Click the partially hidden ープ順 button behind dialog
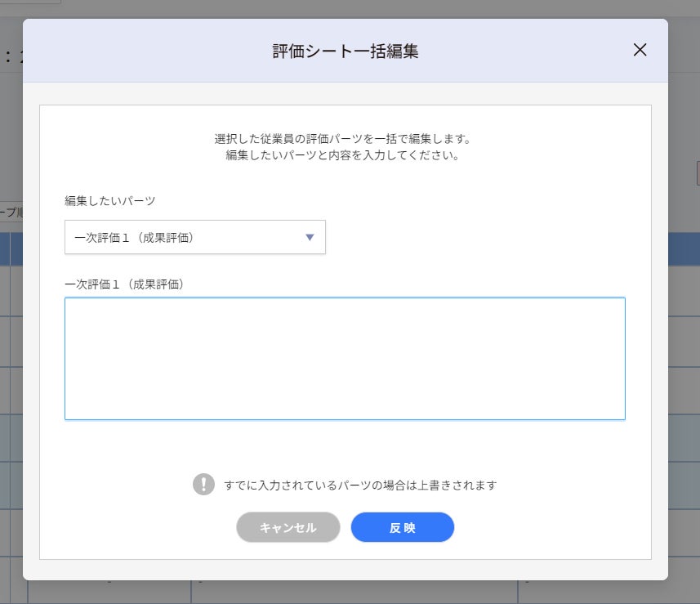This screenshot has width=700, height=604. [x=11, y=213]
